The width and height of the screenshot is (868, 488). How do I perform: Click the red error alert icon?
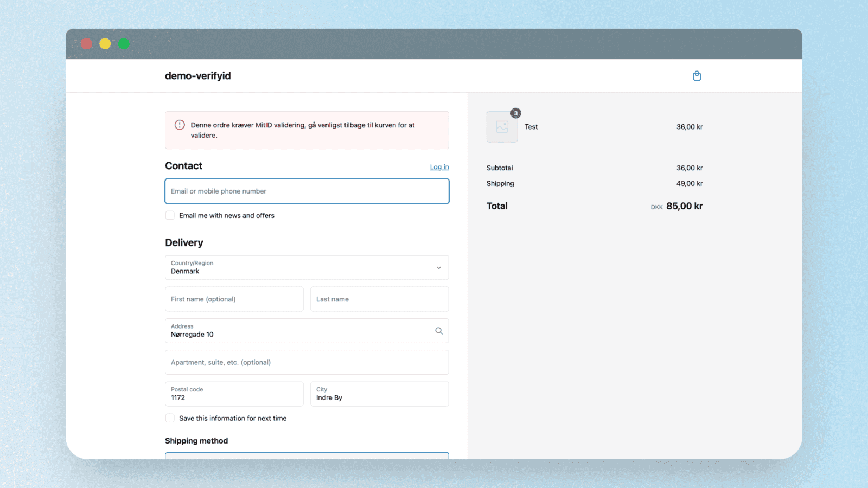pos(180,125)
